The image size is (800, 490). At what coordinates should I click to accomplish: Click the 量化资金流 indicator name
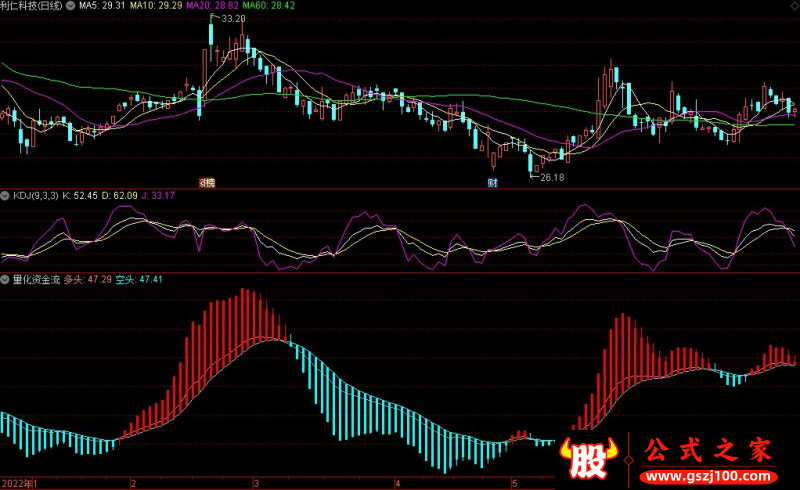tap(36, 279)
